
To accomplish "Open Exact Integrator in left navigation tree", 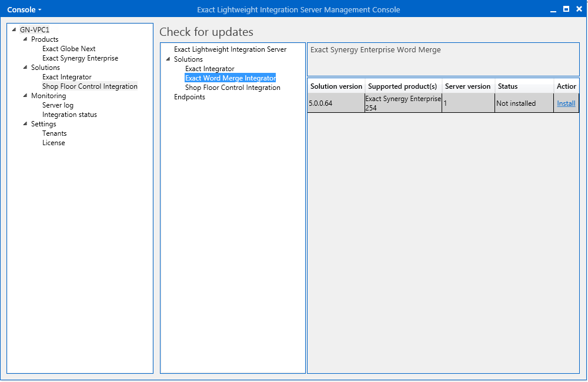I will click(67, 77).
